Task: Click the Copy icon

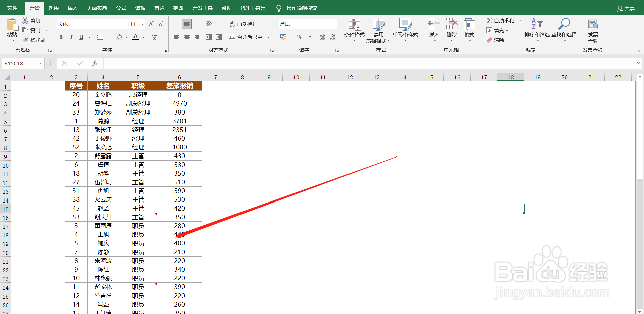Action: click(25, 30)
